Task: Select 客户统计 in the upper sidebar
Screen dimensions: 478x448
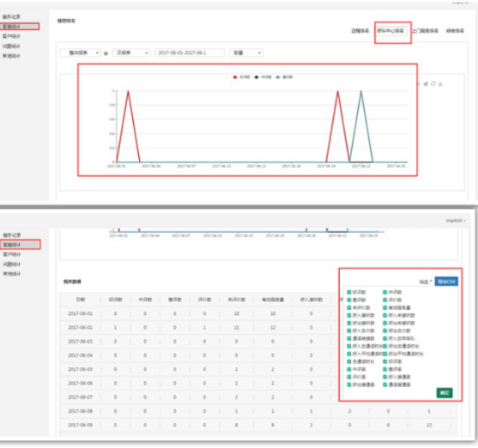Action: (x=11, y=36)
